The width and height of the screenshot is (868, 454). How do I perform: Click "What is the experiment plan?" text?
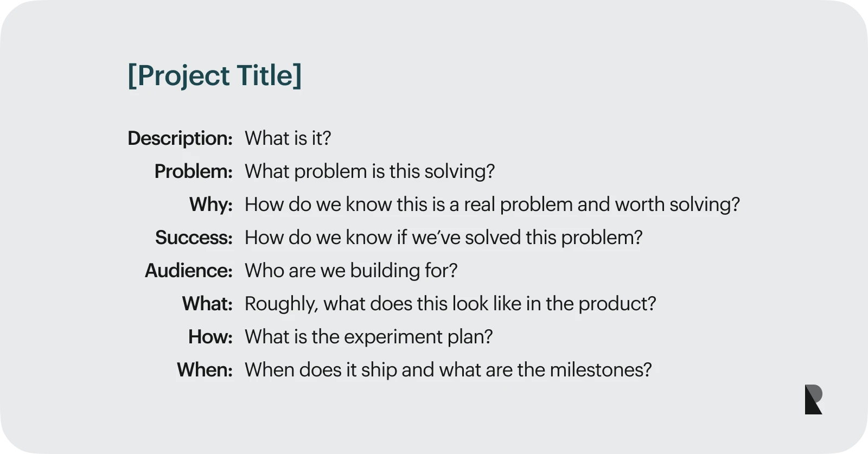click(368, 337)
